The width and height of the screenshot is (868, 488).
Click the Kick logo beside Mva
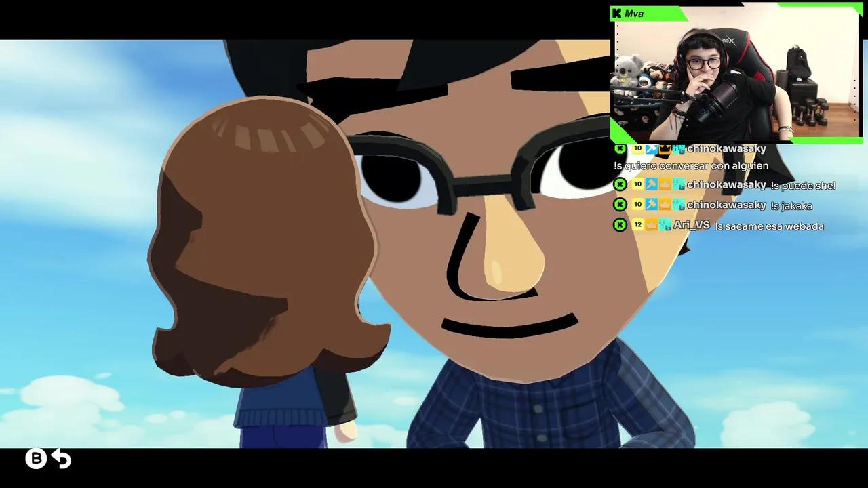coord(616,13)
